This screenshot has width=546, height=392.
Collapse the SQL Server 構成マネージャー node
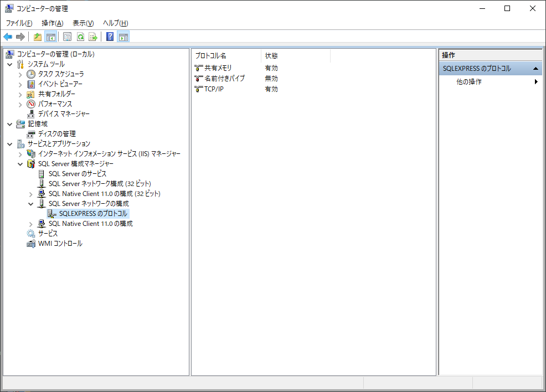tap(20, 164)
